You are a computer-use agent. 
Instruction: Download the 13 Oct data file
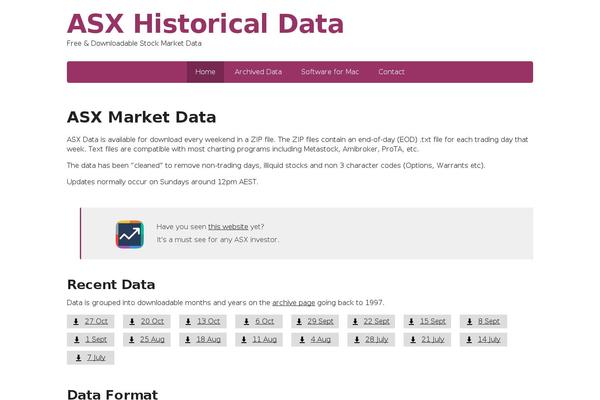pos(203,322)
